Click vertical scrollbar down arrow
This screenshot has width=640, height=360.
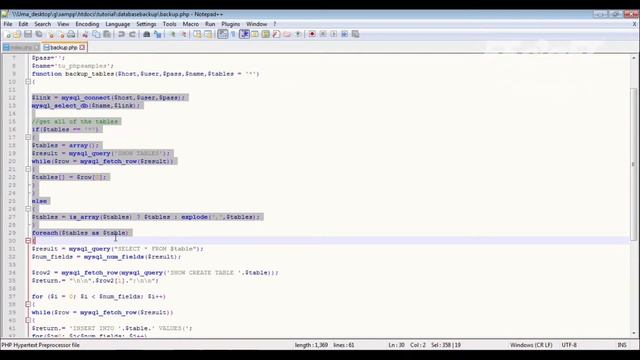633,333
